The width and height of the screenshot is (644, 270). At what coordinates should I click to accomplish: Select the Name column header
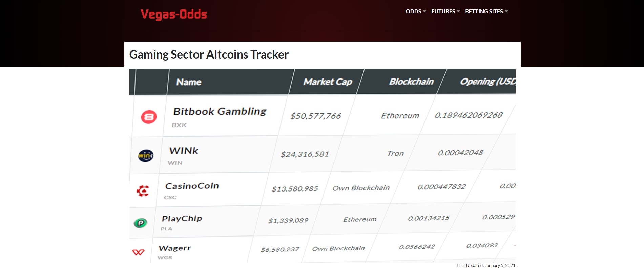point(189,82)
